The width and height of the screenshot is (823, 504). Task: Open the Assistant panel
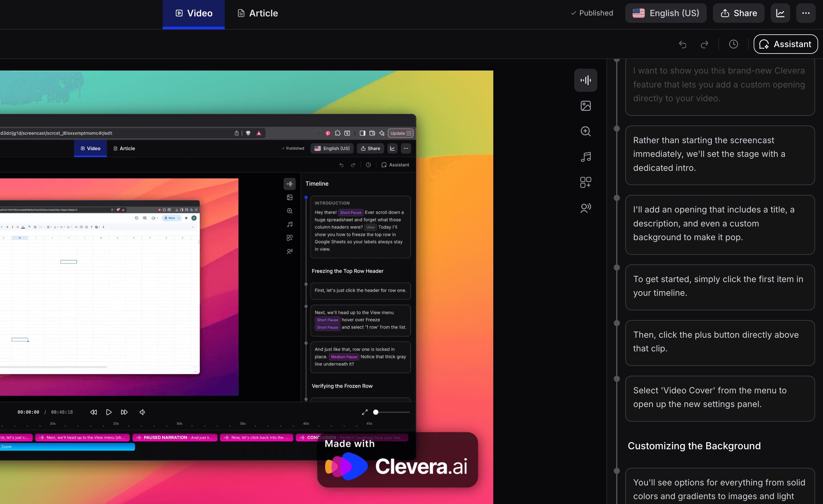click(x=786, y=44)
